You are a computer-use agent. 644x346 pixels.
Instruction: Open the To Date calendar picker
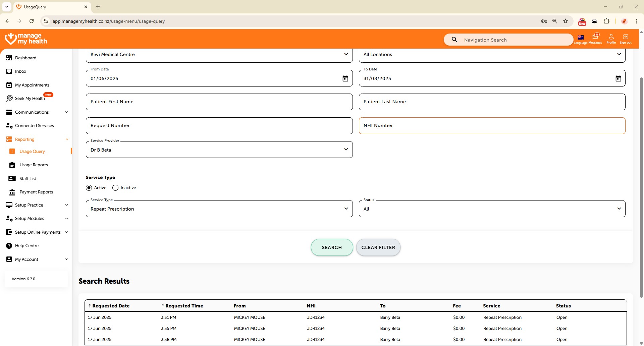pyautogui.click(x=618, y=78)
